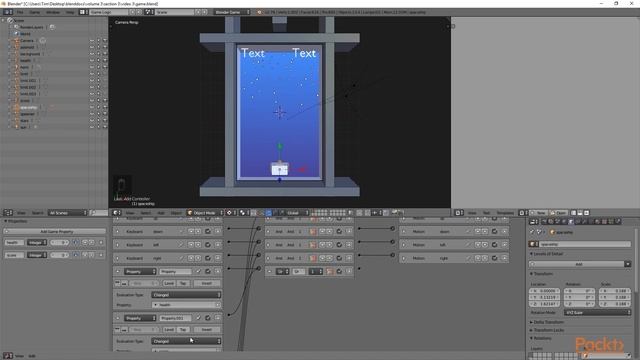This screenshot has width=640, height=360.
Task: Click the 3D View editor type icon
Action: (117, 213)
